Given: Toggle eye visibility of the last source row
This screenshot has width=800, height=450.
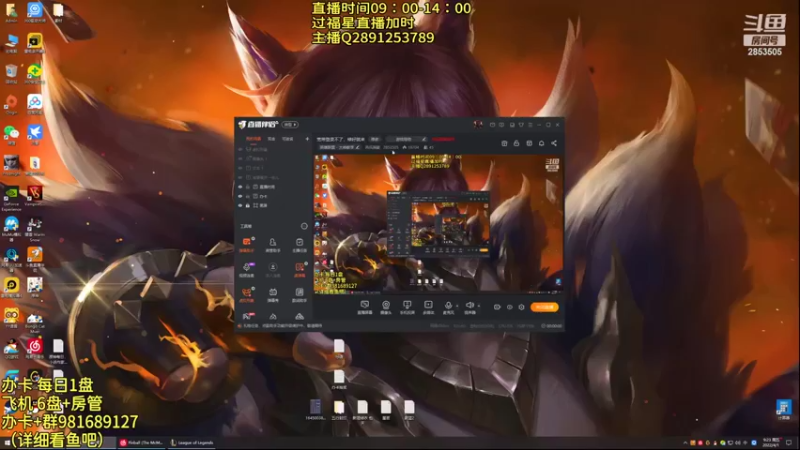Looking at the screenshot, I should click(240, 206).
